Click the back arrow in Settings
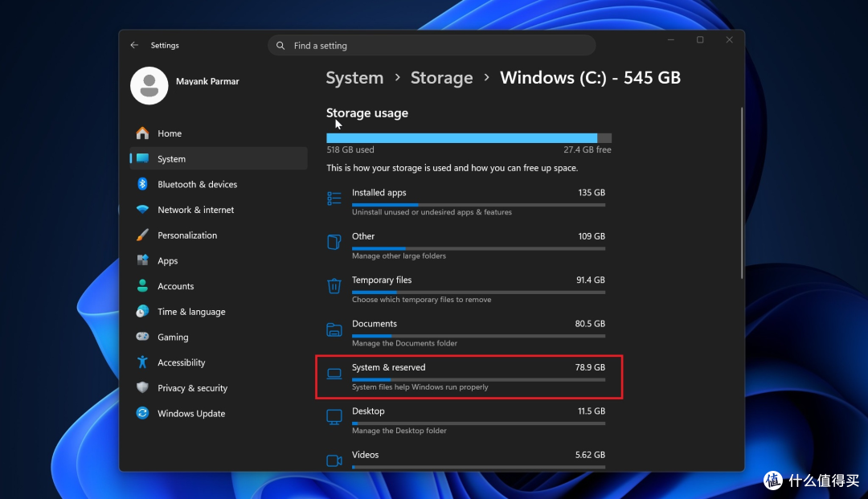 pos(134,45)
